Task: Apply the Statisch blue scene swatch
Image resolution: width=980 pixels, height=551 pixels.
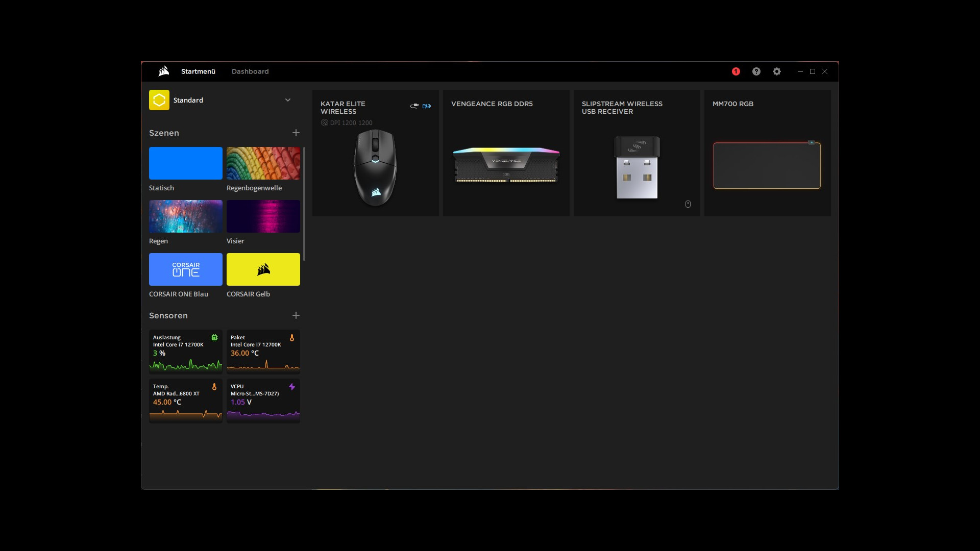Action: click(x=185, y=163)
